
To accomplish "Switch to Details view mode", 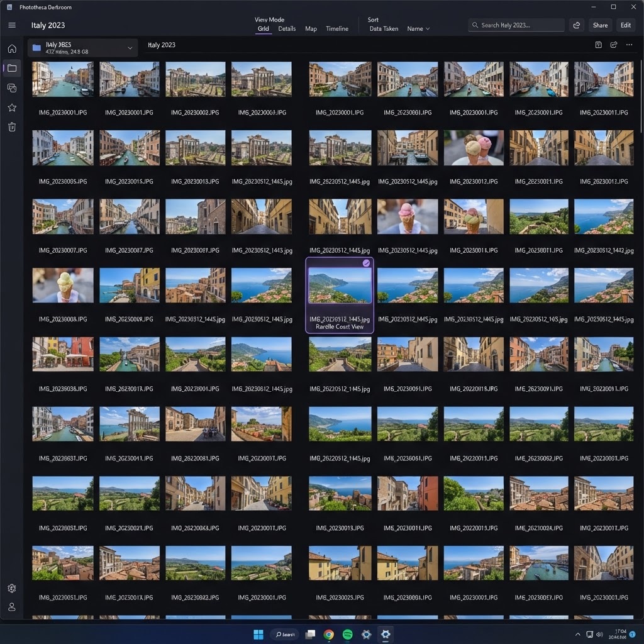I will click(x=287, y=29).
